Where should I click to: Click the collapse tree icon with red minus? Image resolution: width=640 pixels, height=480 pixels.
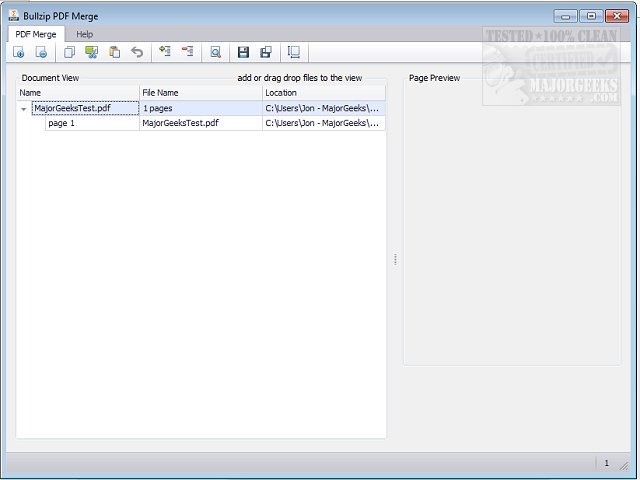(x=187, y=51)
